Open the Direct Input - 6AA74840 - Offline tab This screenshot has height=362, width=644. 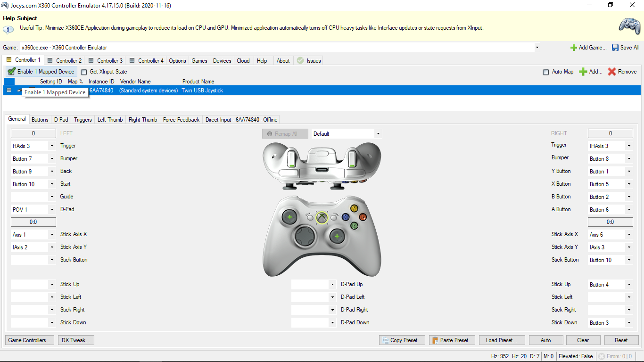tap(241, 120)
